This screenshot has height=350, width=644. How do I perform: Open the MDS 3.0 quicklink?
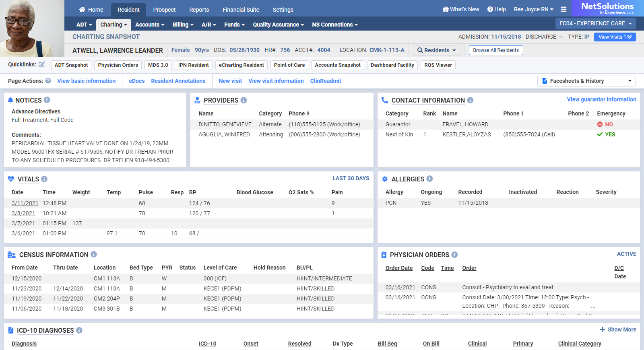pyautogui.click(x=158, y=65)
